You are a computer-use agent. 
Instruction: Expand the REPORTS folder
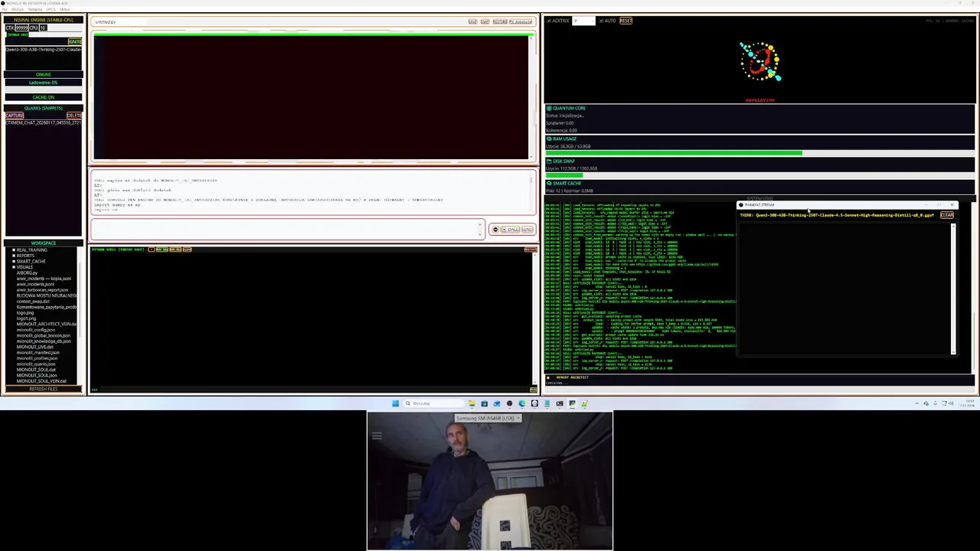click(14, 256)
